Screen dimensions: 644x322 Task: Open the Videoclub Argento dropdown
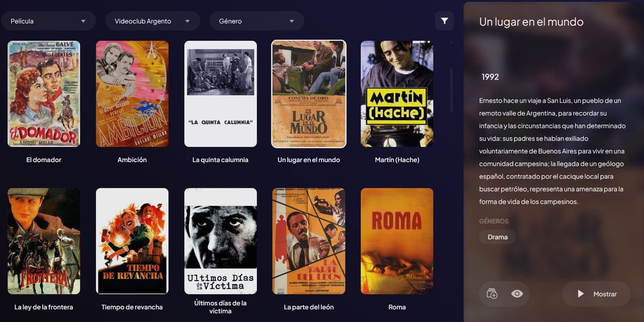coord(152,21)
